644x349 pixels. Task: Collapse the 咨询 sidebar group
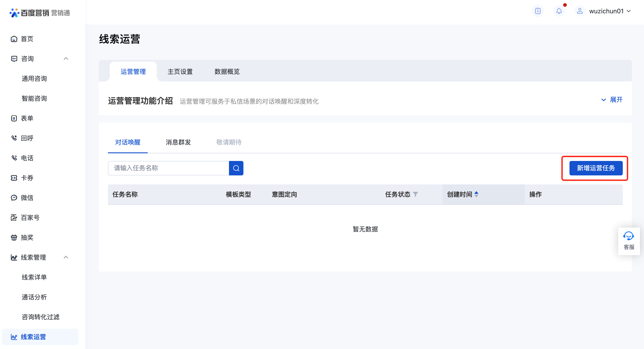[x=66, y=58]
